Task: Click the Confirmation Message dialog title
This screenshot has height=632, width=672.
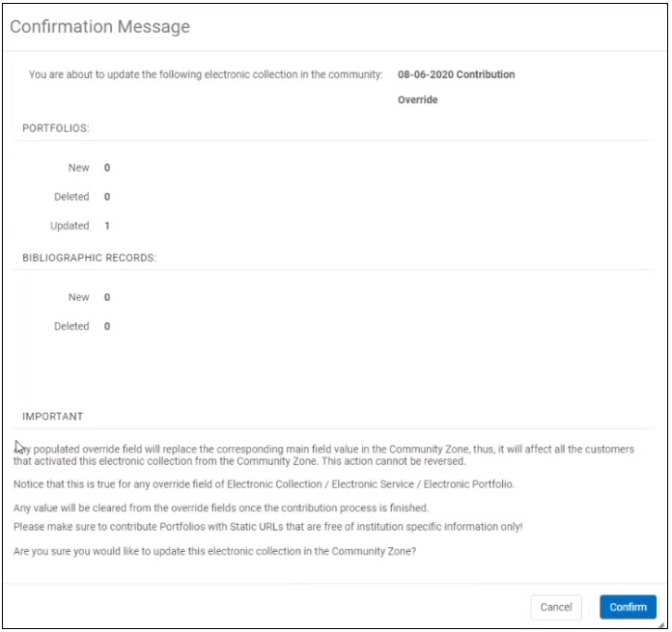Action: (x=99, y=27)
